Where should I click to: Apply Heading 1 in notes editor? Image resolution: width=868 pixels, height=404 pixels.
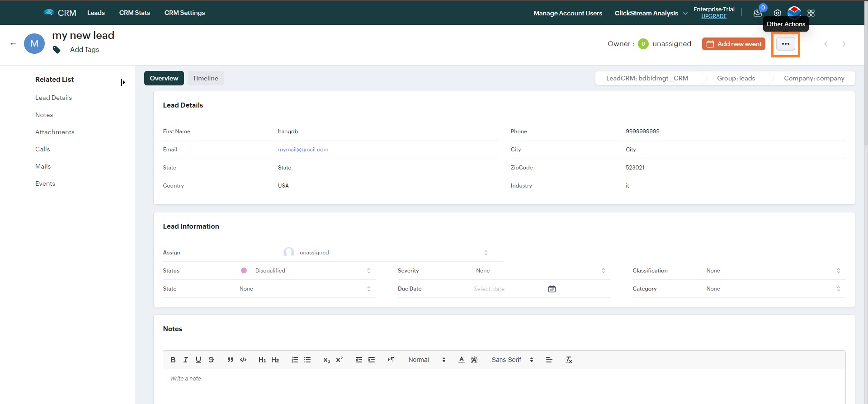point(262,360)
